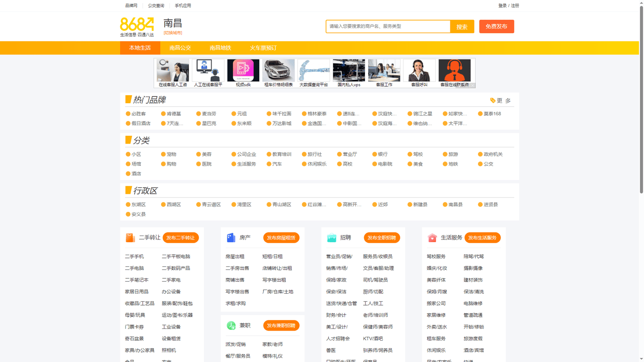Click the 免费发布 button
Screen dimensions: 644x362
[x=496, y=26]
